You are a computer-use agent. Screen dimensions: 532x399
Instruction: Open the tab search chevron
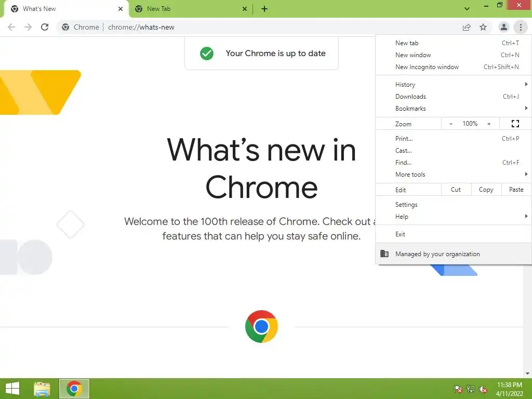[x=467, y=9]
